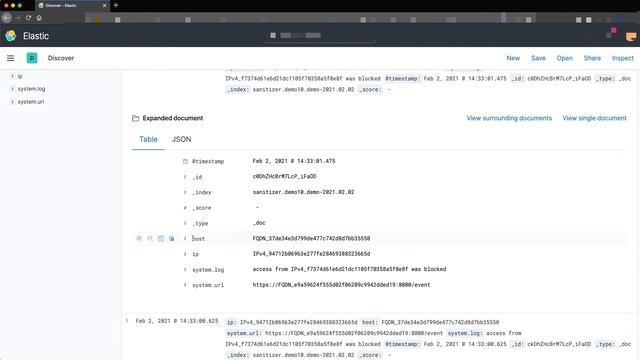Click the system.log value 'access from ... was blocked'
Image resolution: width=640 pixels, height=360 pixels.
[349, 269]
